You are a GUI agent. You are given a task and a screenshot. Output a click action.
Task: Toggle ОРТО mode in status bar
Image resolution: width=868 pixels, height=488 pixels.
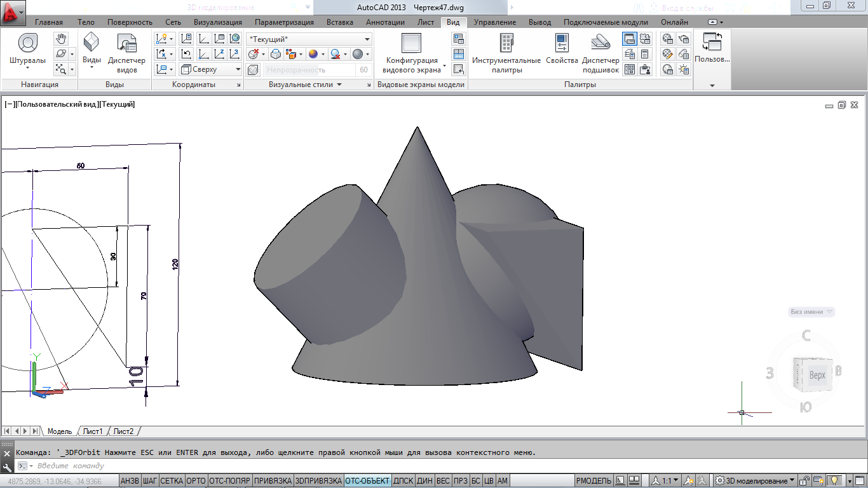(x=196, y=481)
